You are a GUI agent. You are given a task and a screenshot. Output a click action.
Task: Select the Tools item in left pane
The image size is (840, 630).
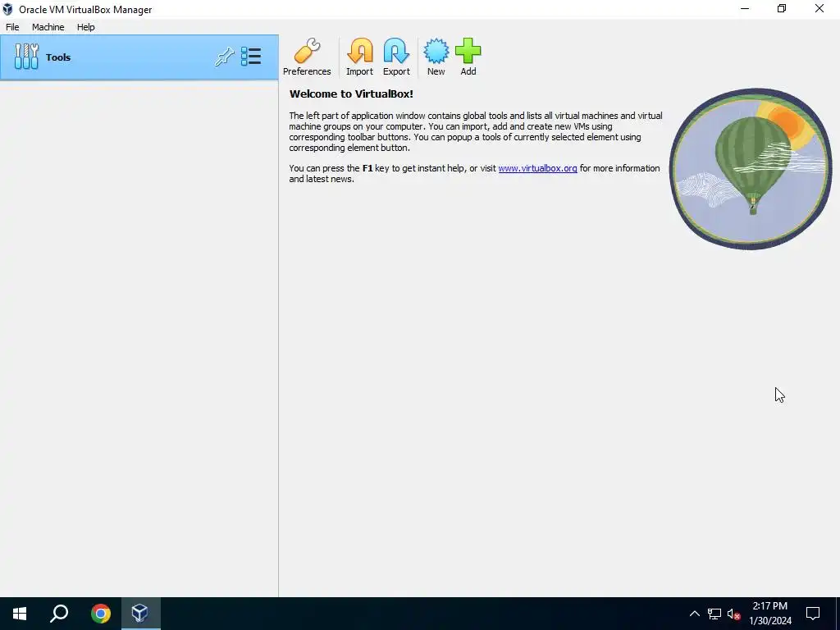point(139,57)
